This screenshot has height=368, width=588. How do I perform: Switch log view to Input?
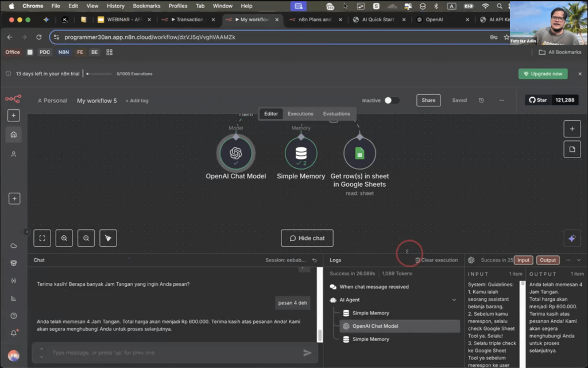[523, 260]
